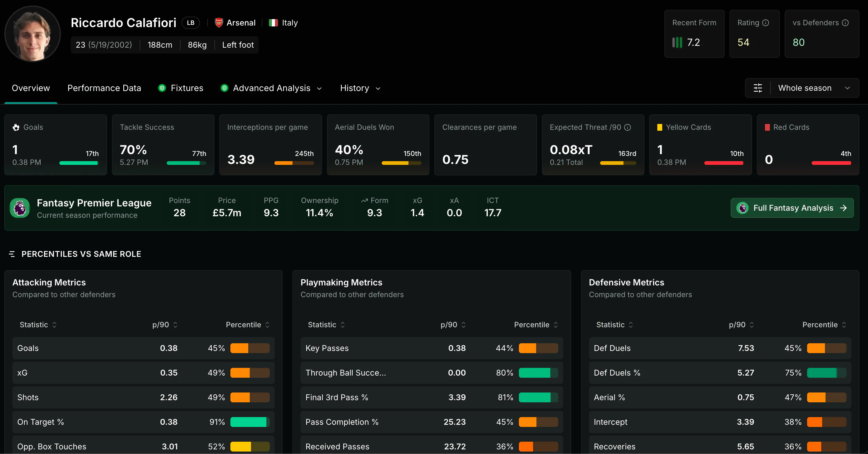Screen dimensions: 868x454
Task: Sort Playmaking Metrics by p/90
Action: point(453,325)
